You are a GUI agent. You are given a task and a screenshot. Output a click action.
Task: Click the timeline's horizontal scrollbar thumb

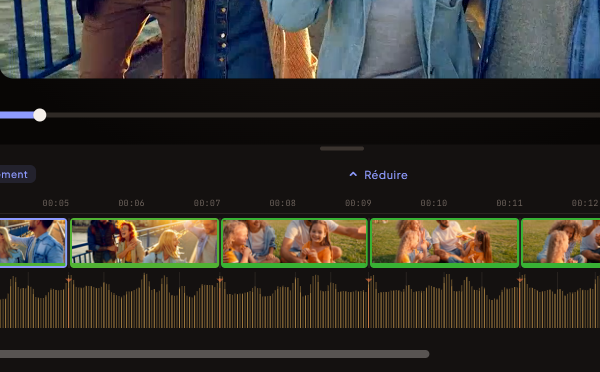click(x=214, y=354)
